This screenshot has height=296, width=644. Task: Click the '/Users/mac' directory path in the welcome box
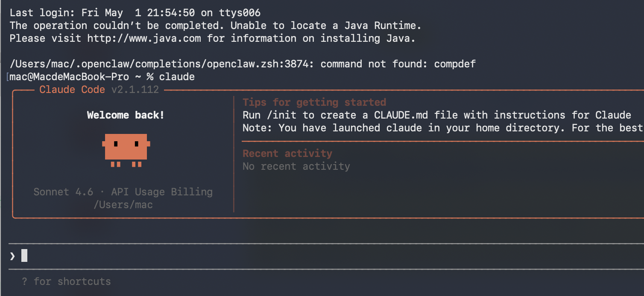coord(123,205)
